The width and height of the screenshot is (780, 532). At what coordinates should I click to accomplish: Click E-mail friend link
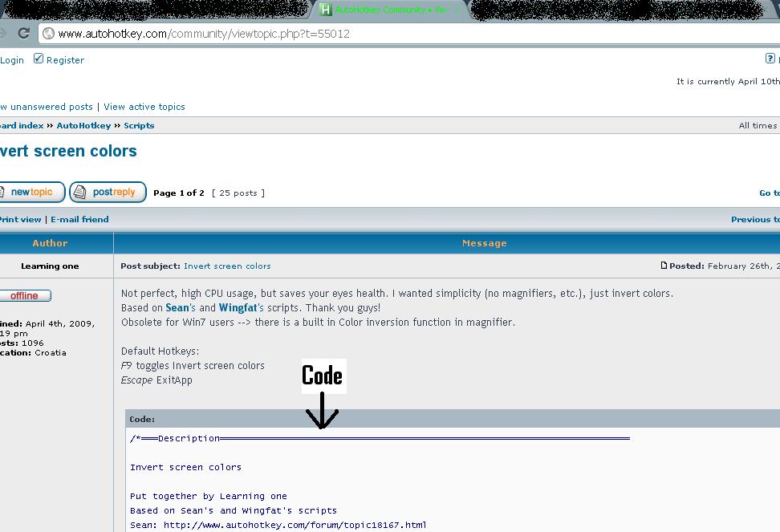(79, 219)
